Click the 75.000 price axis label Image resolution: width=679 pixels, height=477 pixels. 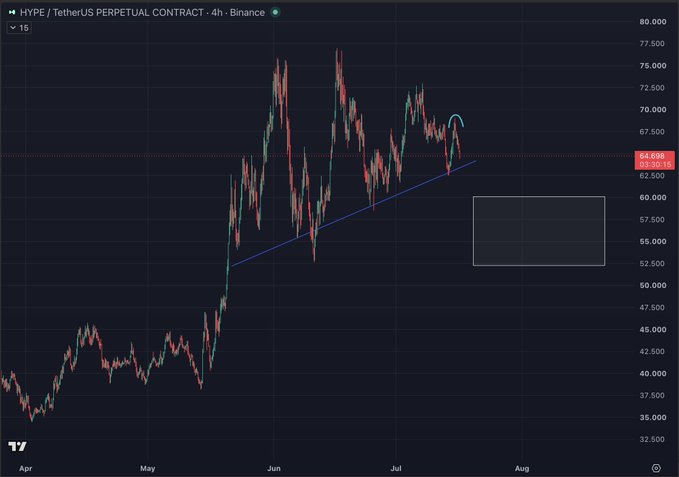click(653, 66)
